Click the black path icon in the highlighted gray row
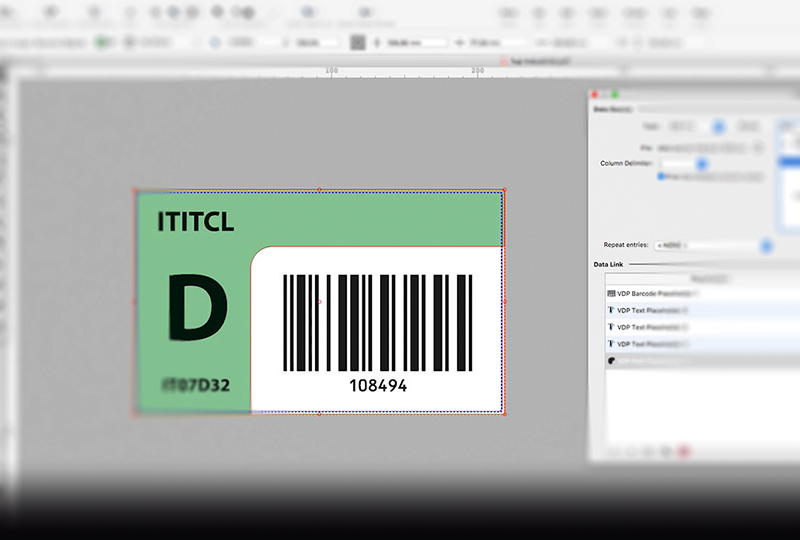This screenshot has height=540, width=800. tap(611, 361)
